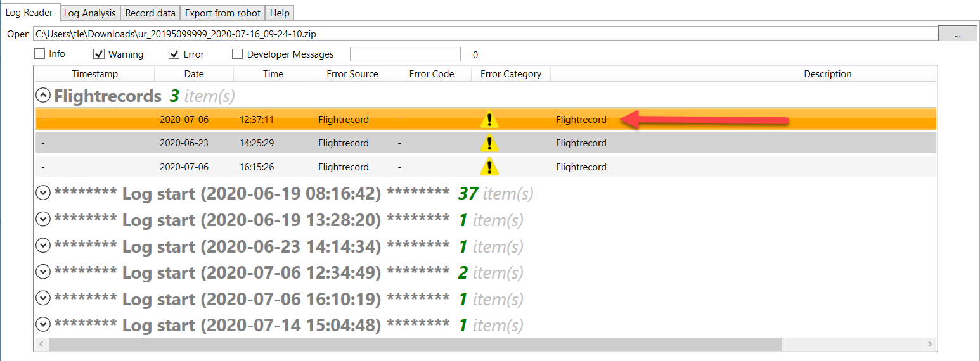This screenshot has width=980, height=361.
Task: Switch to the Log Analysis tab
Action: click(x=90, y=13)
